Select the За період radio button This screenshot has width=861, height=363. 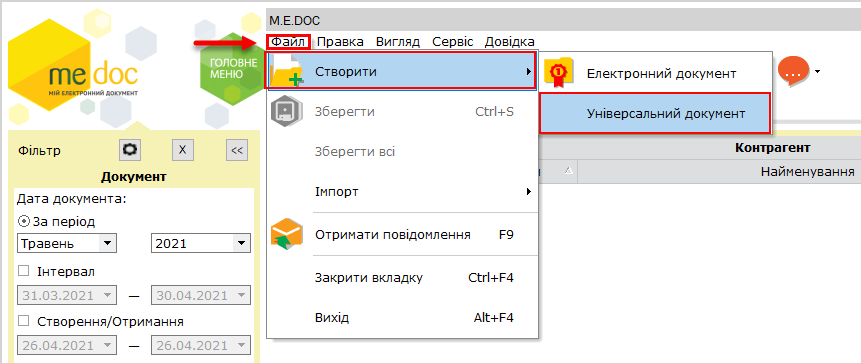(23, 221)
